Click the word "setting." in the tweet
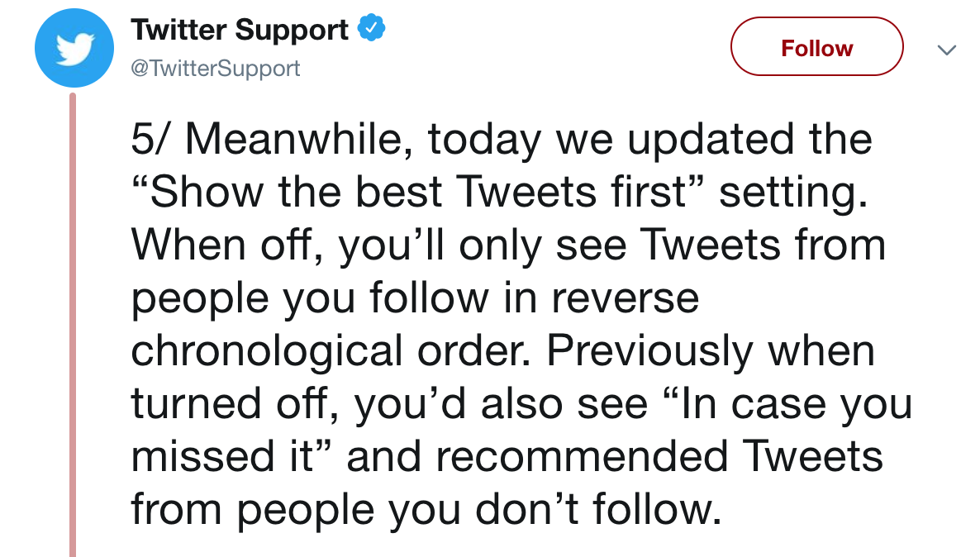The width and height of the screenshot is (980, 557). pyautogui.click(x=793, y=193)
